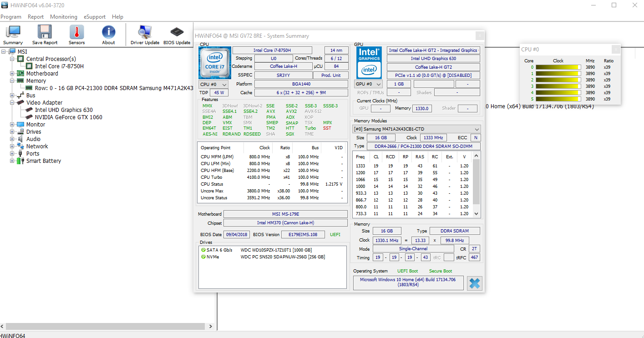The width and height of the screenshot is (644, 338).
Task: Open the Monitoring menu
Action: [64, 17]
